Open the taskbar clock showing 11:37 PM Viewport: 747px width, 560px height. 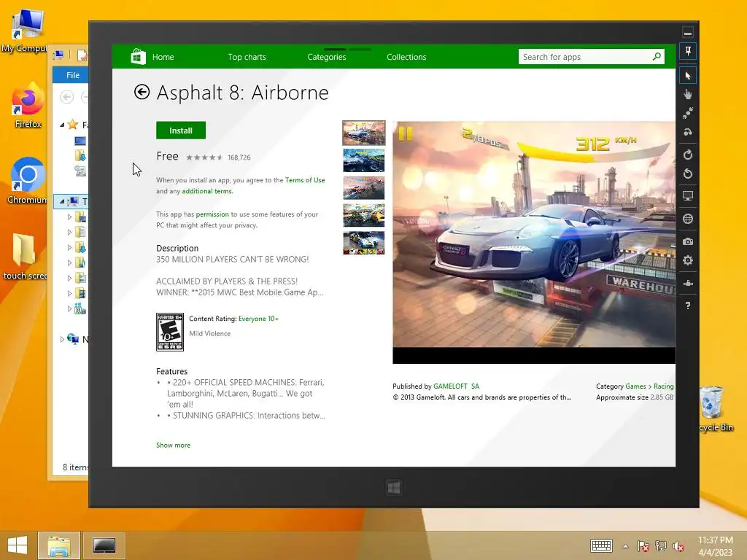[715, 545]
